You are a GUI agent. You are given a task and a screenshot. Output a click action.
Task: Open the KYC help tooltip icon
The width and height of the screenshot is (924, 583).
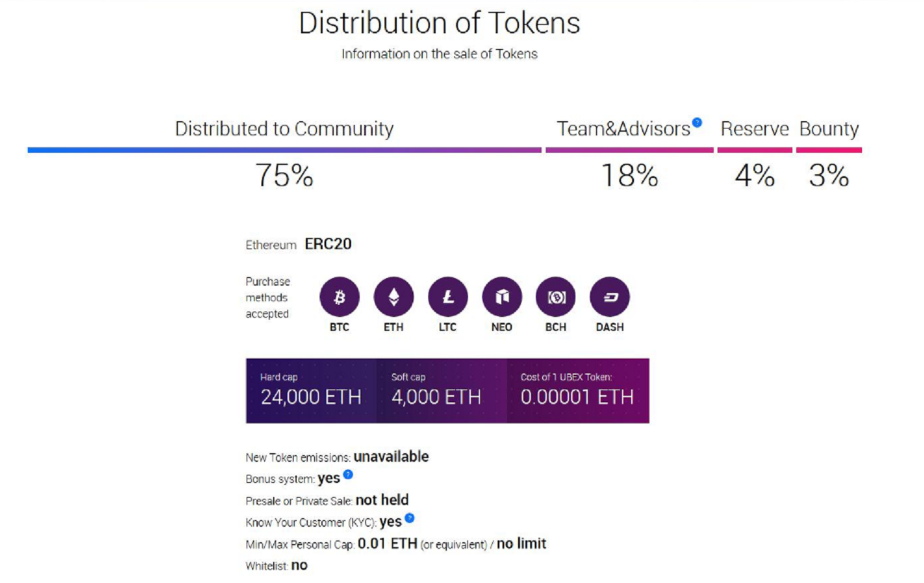click(x=409, y=518)
